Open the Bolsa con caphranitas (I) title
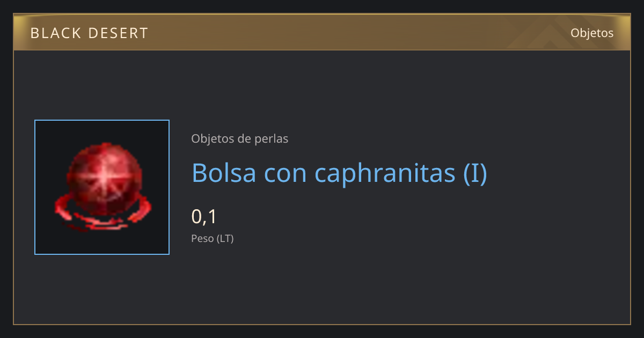The image size is (644, 338). click(x=340, y=173)
